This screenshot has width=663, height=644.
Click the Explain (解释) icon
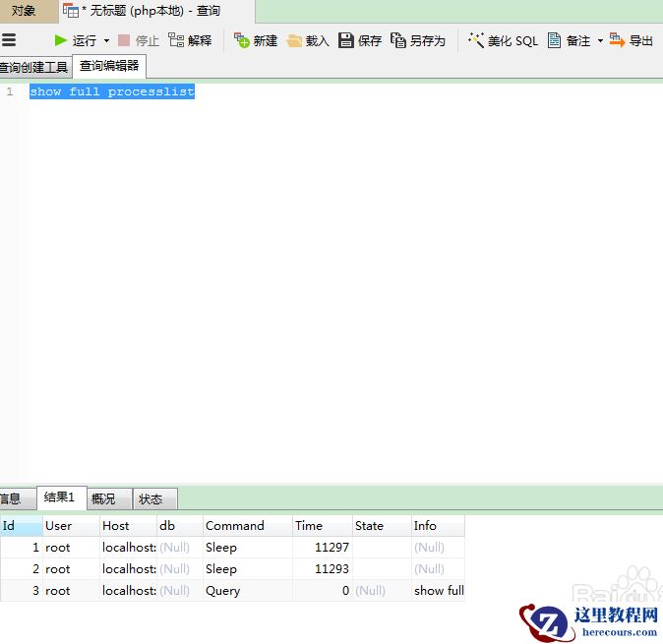175,40
